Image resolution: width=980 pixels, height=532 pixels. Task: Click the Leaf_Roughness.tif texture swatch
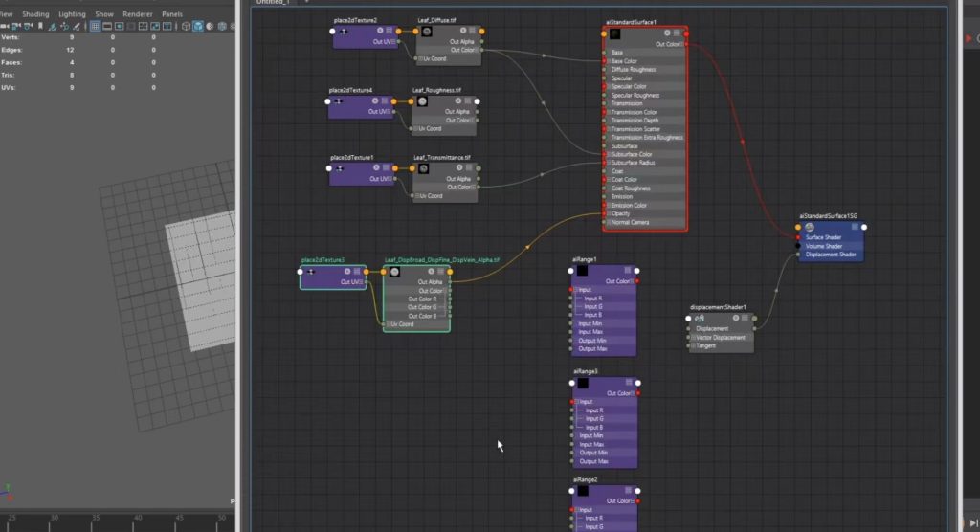tap(422, 101)
